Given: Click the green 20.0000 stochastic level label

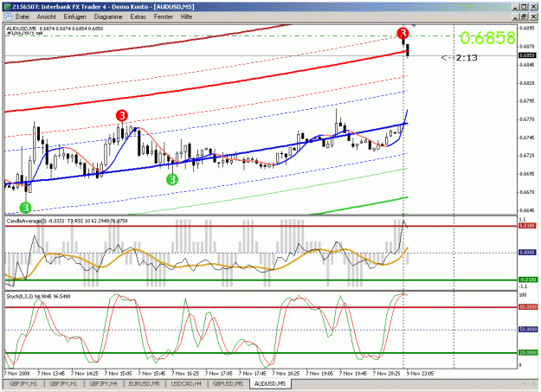Looking at the screenshot, I should click(528, 352).
